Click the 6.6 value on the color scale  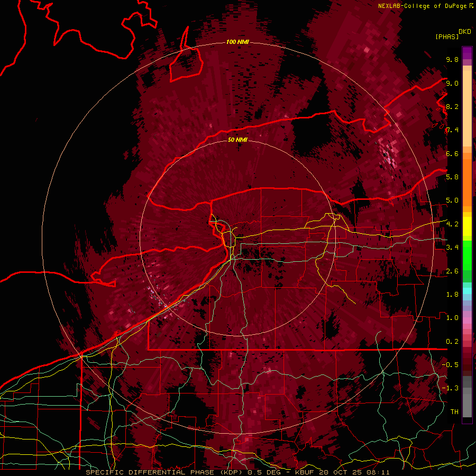(x=452, y=153)
